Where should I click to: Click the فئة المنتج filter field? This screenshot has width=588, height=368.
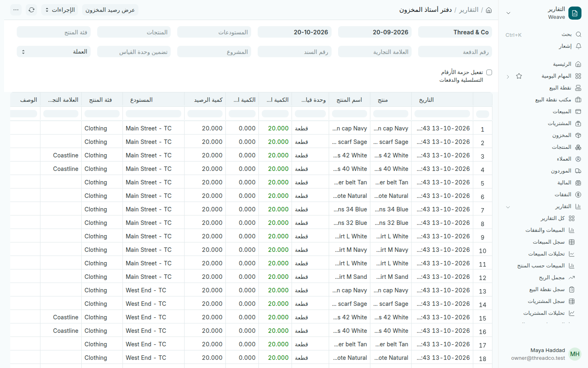point(54,32)
